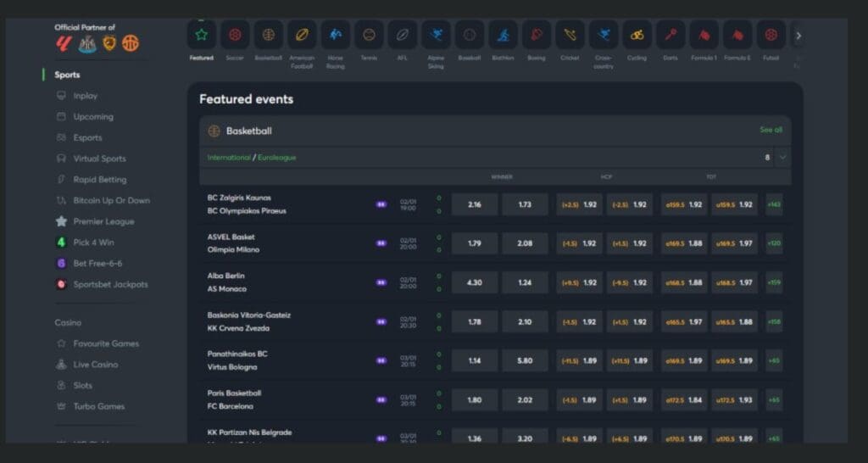
Task: Open the Darts sport icon
Action: (x=670, y=35)
